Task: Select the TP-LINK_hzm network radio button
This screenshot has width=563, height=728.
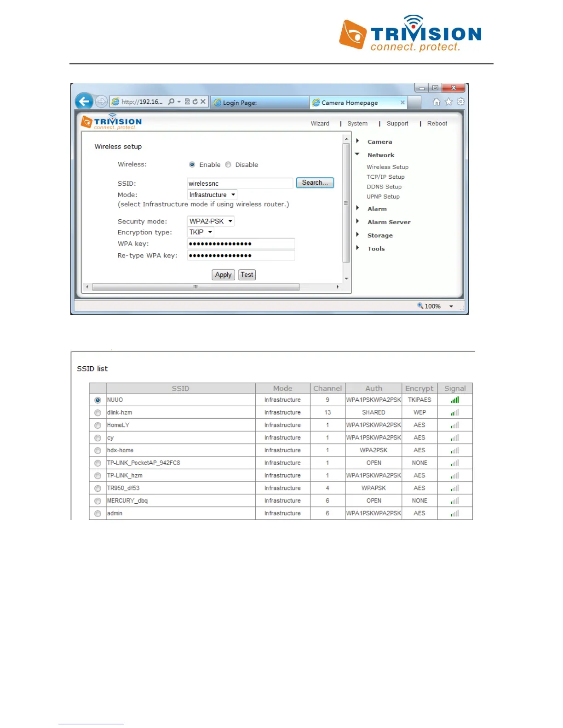Action: pyautogui.click(x=98, y=476)
